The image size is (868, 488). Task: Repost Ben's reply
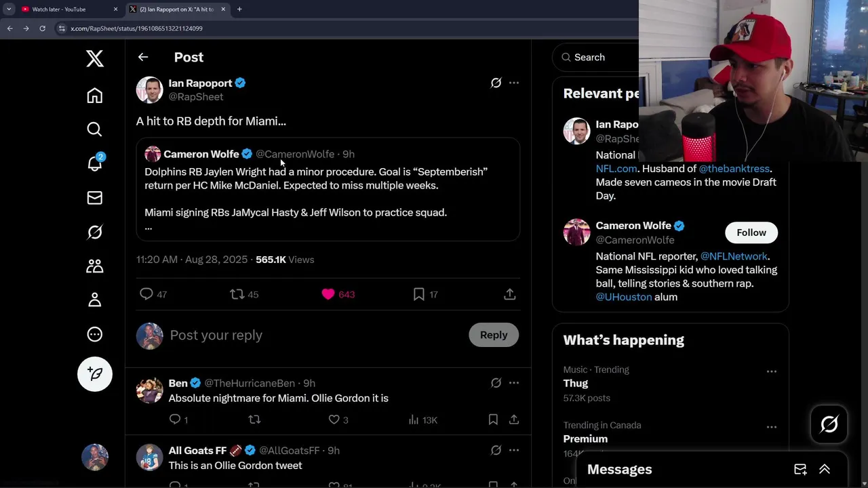click(x=254, y=420)
